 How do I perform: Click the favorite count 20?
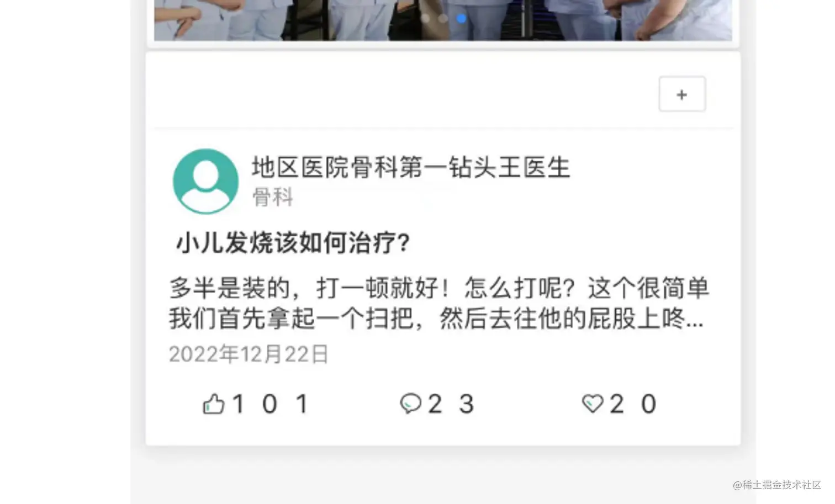633,404
